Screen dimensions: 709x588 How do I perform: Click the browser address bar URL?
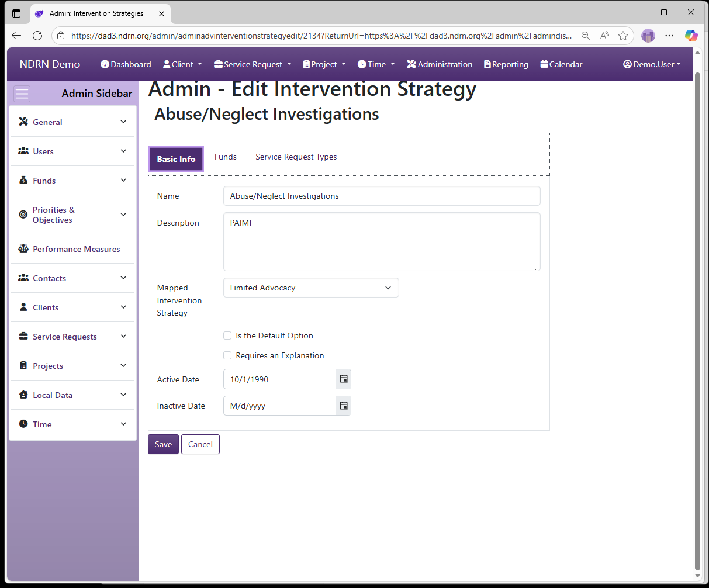[321, 36]
